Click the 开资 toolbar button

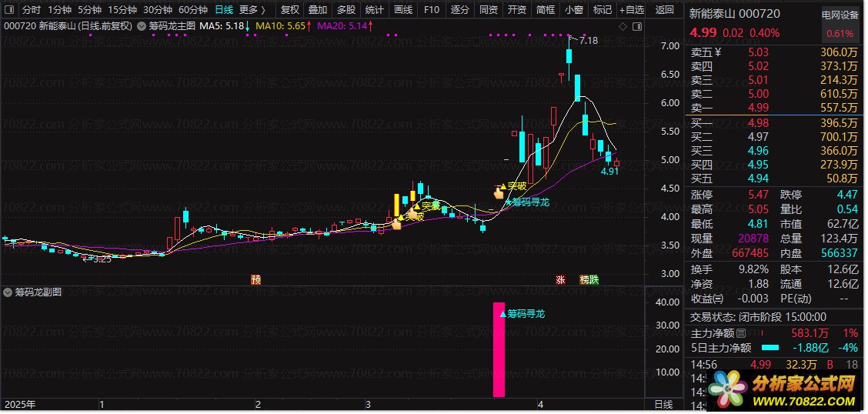click(x=516, y=9)
